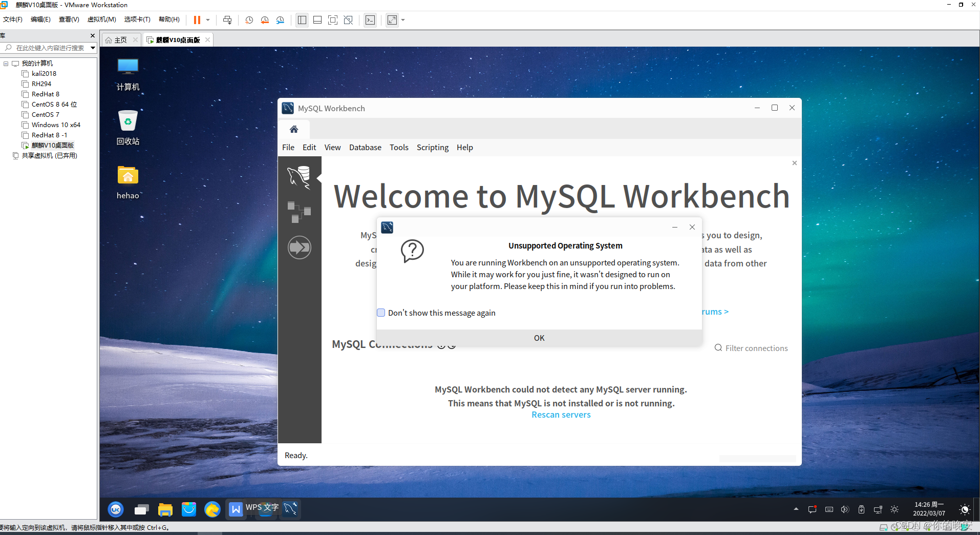Click the keyboard tray icon

pos(829,509)
